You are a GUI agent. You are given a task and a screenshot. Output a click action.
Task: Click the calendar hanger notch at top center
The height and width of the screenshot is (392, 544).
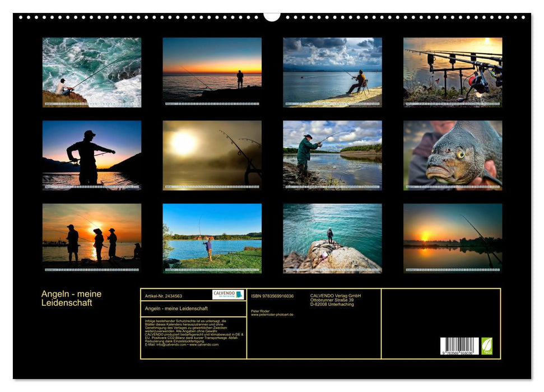272,17
